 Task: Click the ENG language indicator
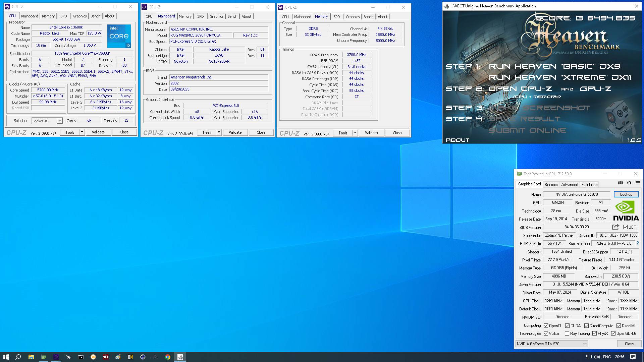[607, 357]
